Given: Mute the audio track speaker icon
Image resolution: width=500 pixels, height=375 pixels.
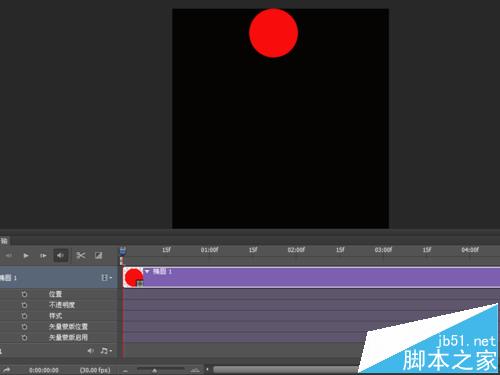Looking at the screenshot, I should (90, 351).
